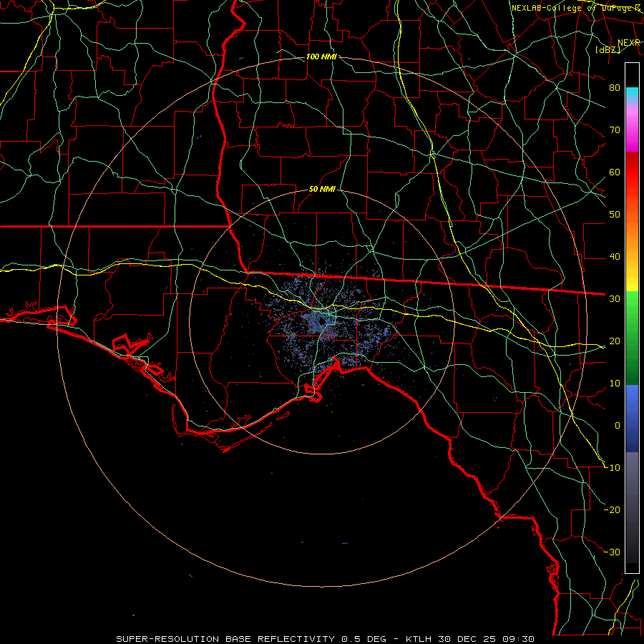Click the 50 dBZ scale label

coord(615,215)
